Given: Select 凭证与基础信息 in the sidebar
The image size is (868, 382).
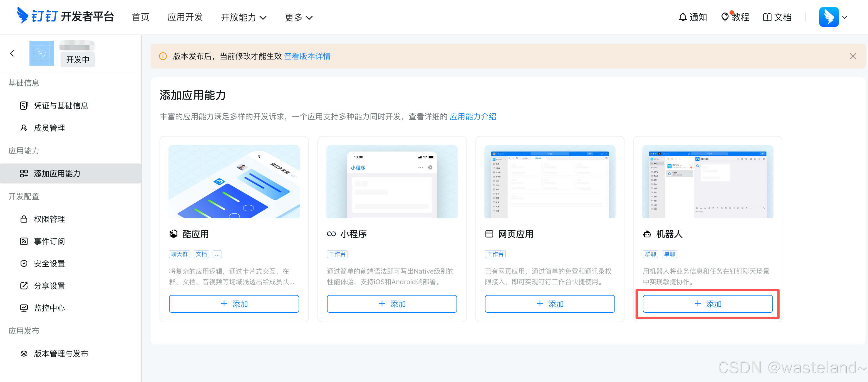Looking at the screenshot, I should click(x=61, y=105).
